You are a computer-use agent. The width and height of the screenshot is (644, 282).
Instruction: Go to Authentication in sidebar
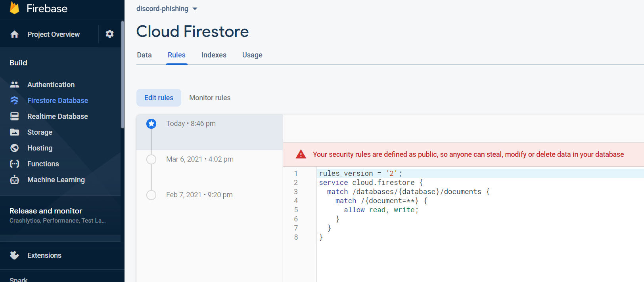[51, 84]
